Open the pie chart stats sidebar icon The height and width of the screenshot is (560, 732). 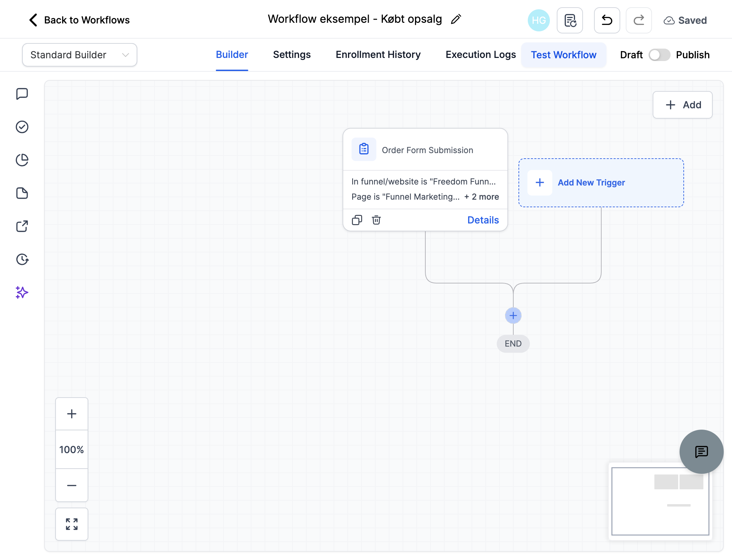(22, 160)
